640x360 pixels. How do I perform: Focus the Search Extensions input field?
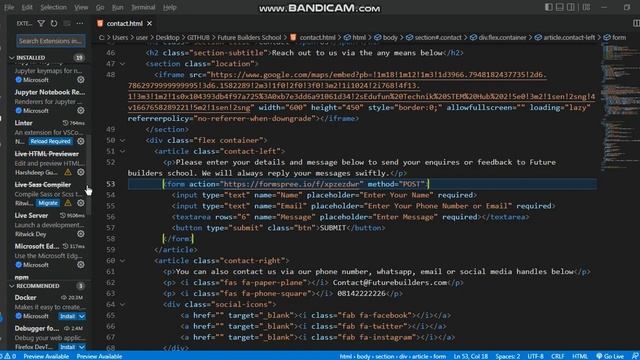pos(51,41)
